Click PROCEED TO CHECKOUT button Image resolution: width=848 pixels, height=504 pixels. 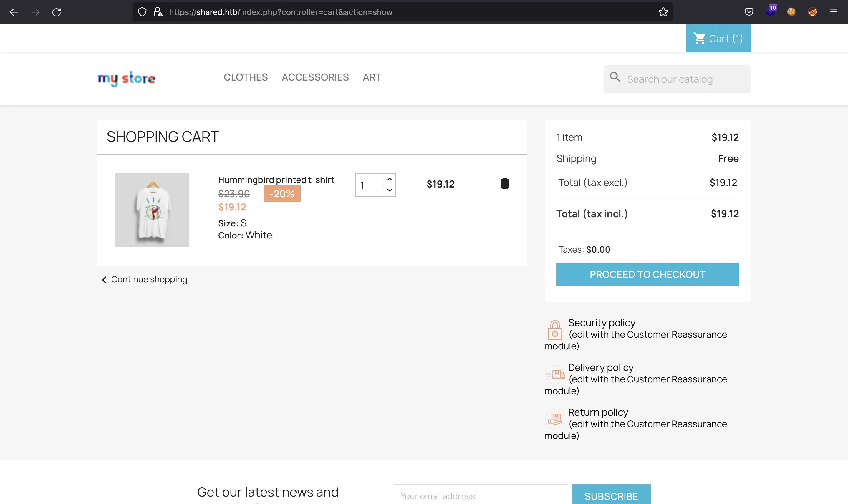point(647,274)
